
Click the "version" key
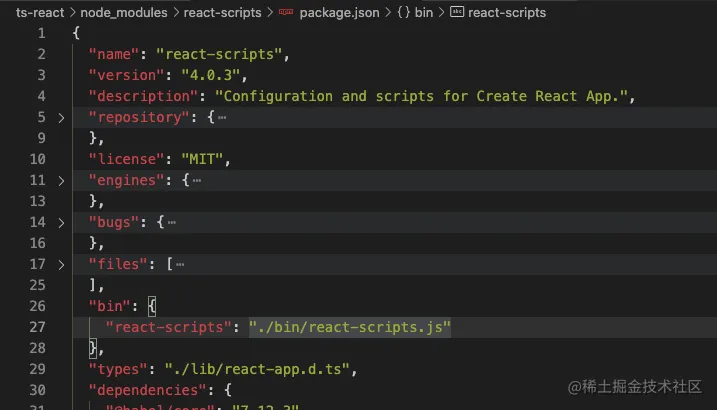126,75
